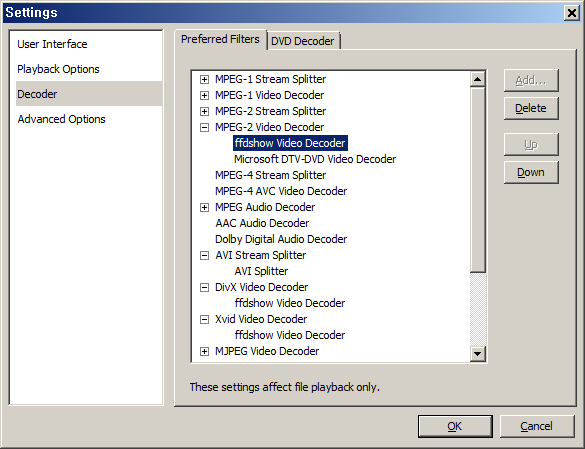Cancel the Settings dialog

point(536,426)
